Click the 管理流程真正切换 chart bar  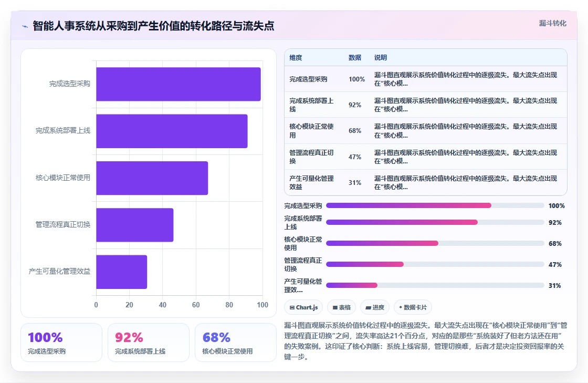pos(134,225)
